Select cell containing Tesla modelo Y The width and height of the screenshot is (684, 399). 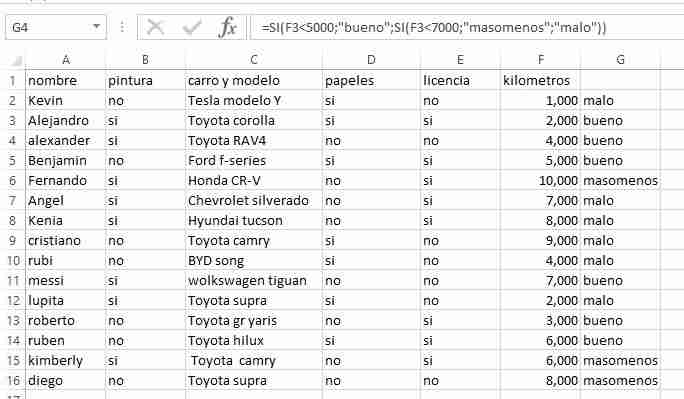(254, 101)
